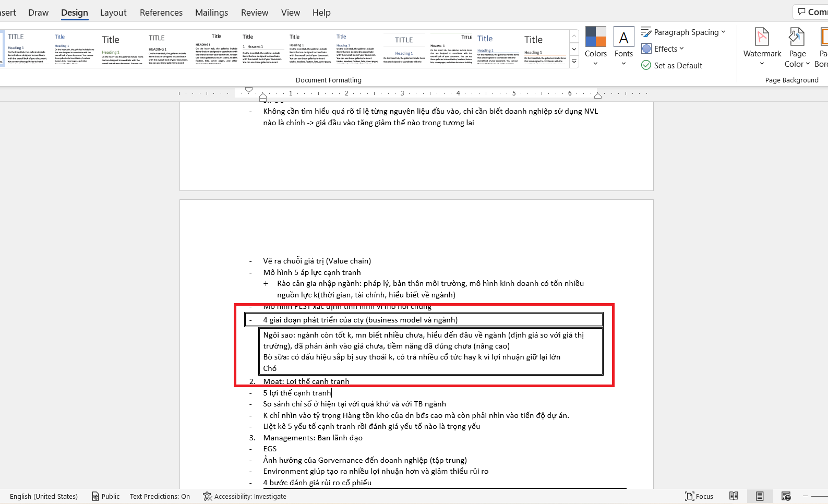
Task: Expand the document formatting gallery
Action: [574, 62]
